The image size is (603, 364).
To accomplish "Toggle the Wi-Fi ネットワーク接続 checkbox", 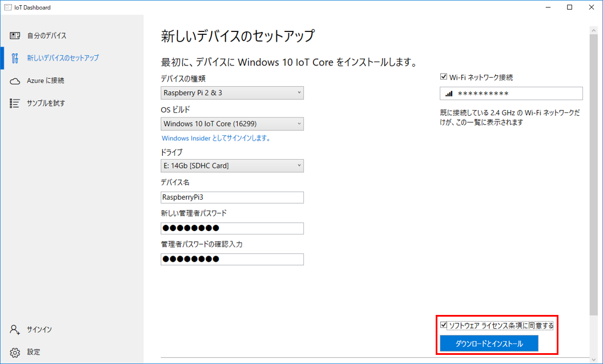I will pos(444,77).
